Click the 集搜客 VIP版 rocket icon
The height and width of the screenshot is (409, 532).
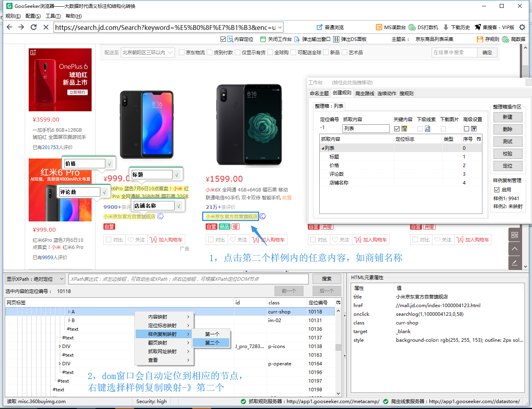[x=478, y=27]
